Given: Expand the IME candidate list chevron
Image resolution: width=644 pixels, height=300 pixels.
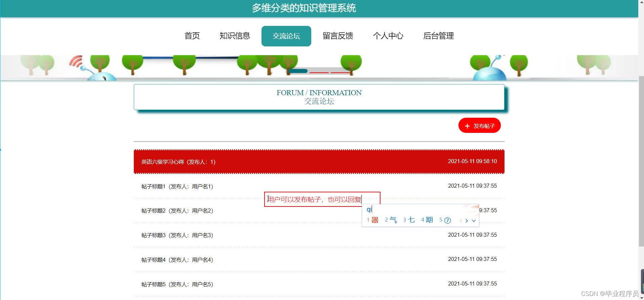Looking at the screenshot, I should [474, 221].
